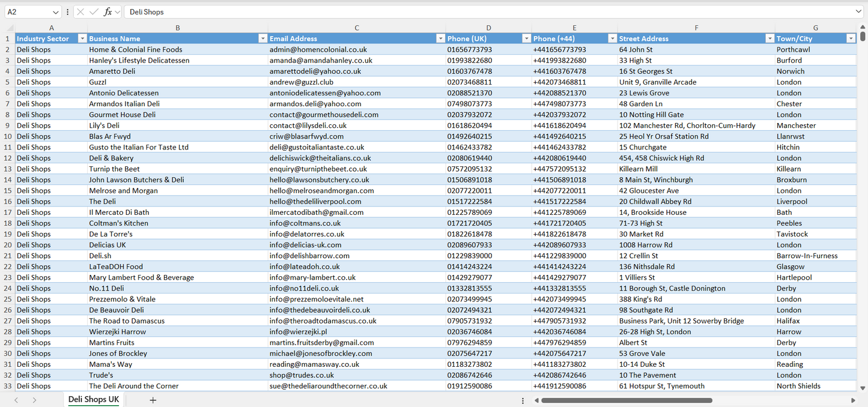Select column E header
This screenshot has height=407, width=868.
coord(574,28)
